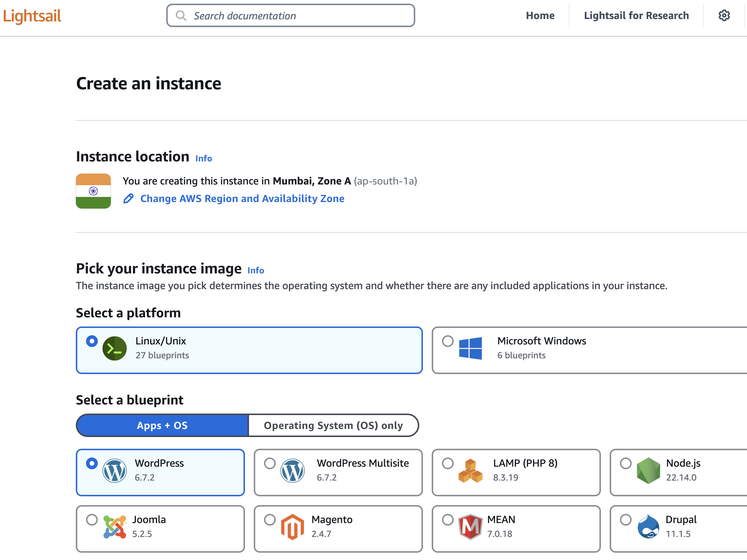This screenshot has height=560, width=747.
Task: Click the Drupal droplet icon
Action: 648,526
